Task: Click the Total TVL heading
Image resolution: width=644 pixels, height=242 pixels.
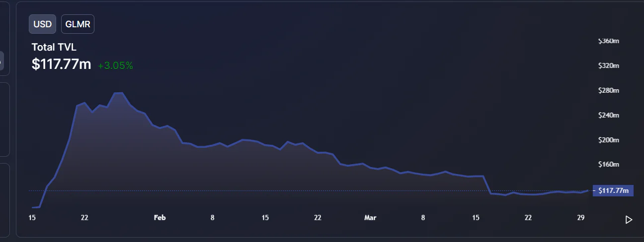Action: pyautogui.click(x=54, y=47)
